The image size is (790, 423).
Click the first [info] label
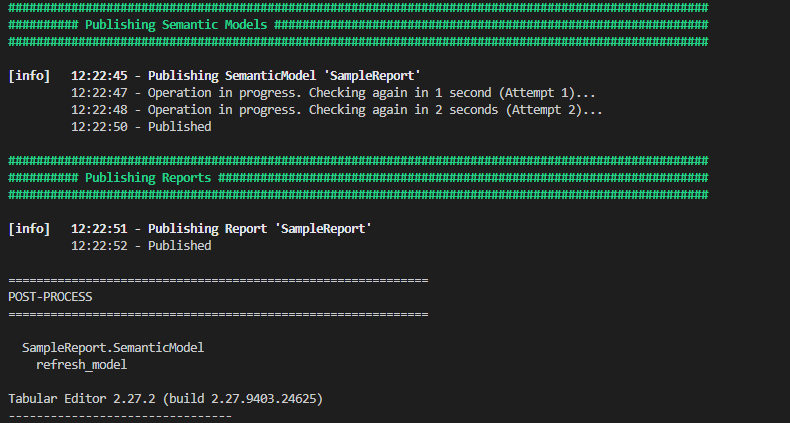point(28,75)
